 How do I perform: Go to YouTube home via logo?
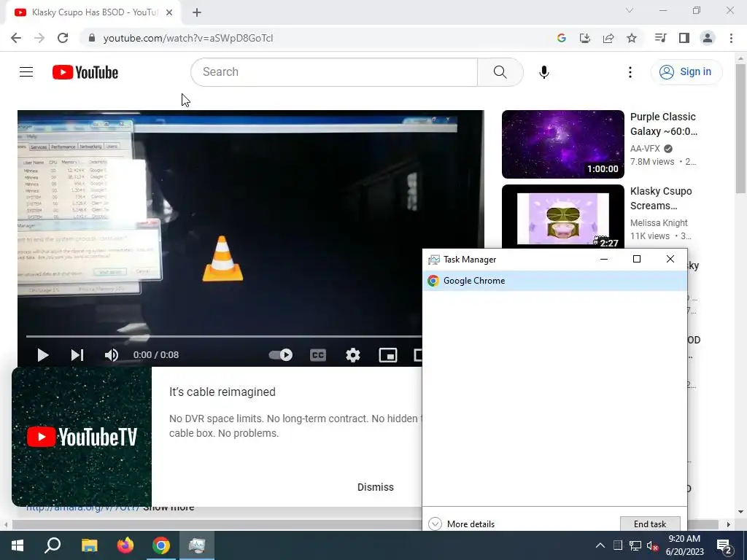tap(85, 72)
